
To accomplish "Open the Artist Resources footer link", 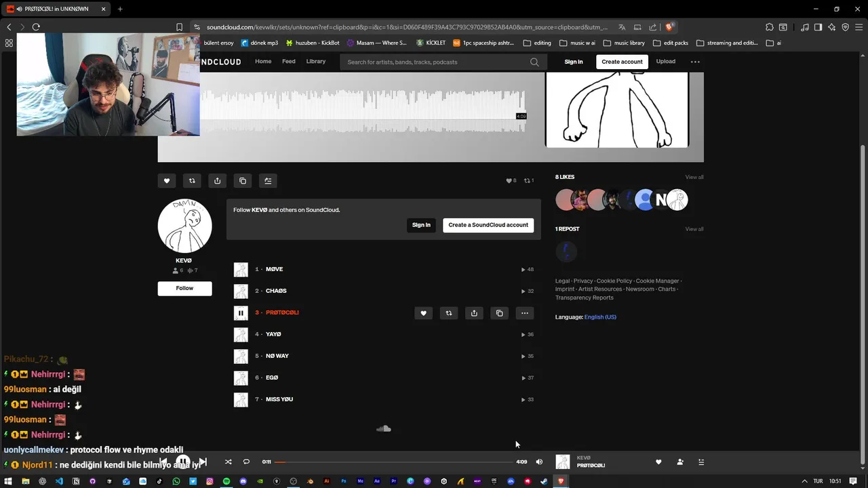I will point(600,289).
